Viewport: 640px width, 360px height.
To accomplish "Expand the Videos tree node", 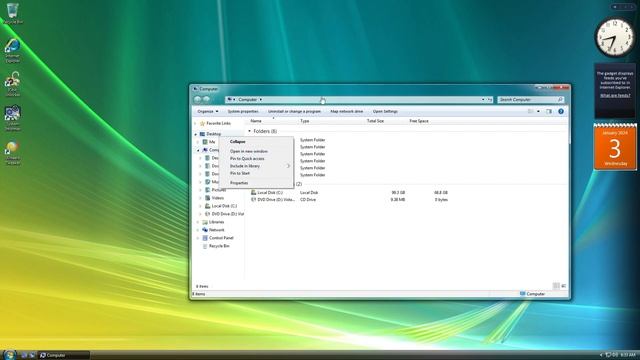I will (200, 198).
